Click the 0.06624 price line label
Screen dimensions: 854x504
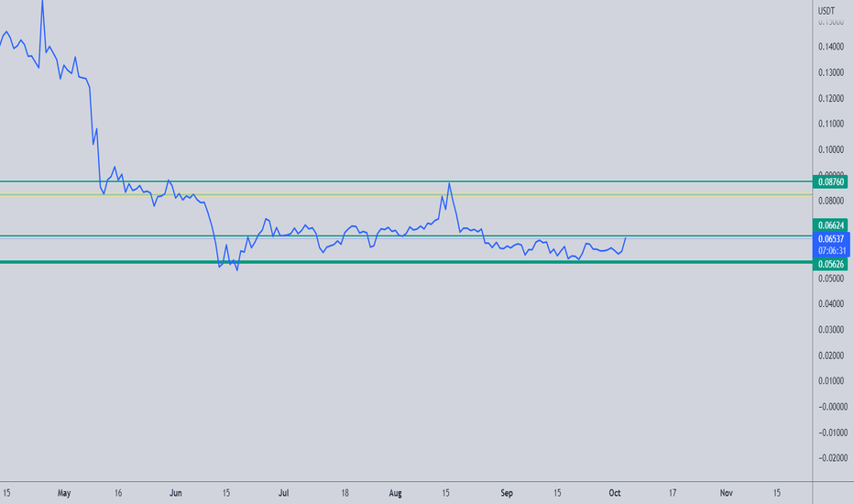point(830,225)
